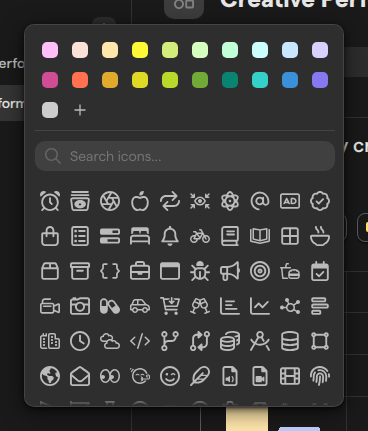
Task: Add a custom color with plus button
Action: (80, 110)
